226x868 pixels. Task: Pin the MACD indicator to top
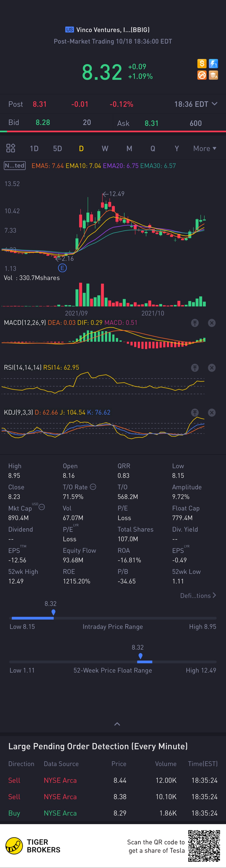195,323
